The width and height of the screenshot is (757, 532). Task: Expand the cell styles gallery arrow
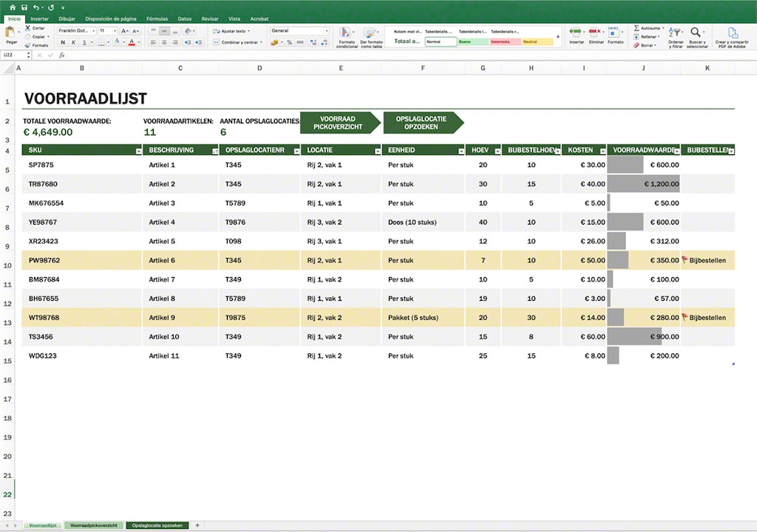tap(558, 37)
